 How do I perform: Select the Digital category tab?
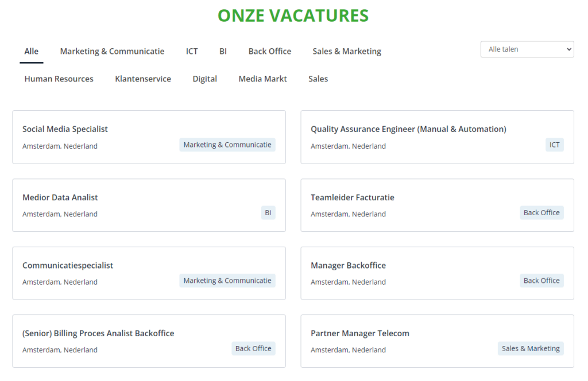[x=205, y=79]
